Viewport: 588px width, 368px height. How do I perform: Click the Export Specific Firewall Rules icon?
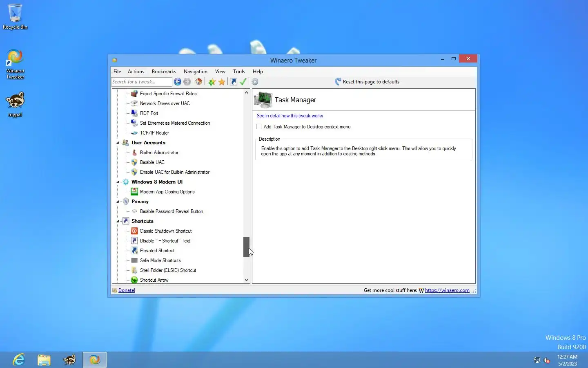coord(134,94)
